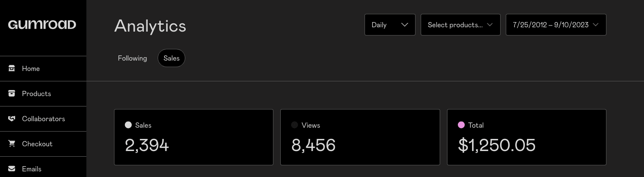Open the Daily interval dropdown
Image resolution: width=644 pixels, height=177 pixels.
click(390, 25)
